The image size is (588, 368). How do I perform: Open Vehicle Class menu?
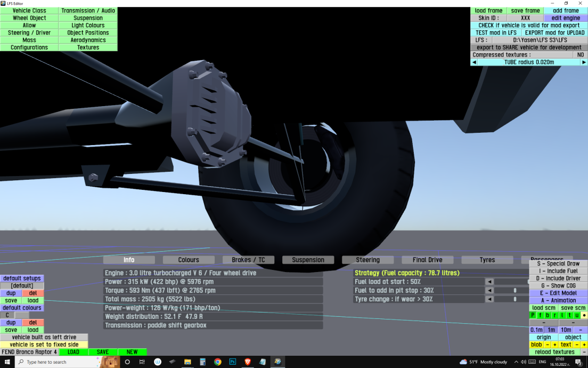29,11
